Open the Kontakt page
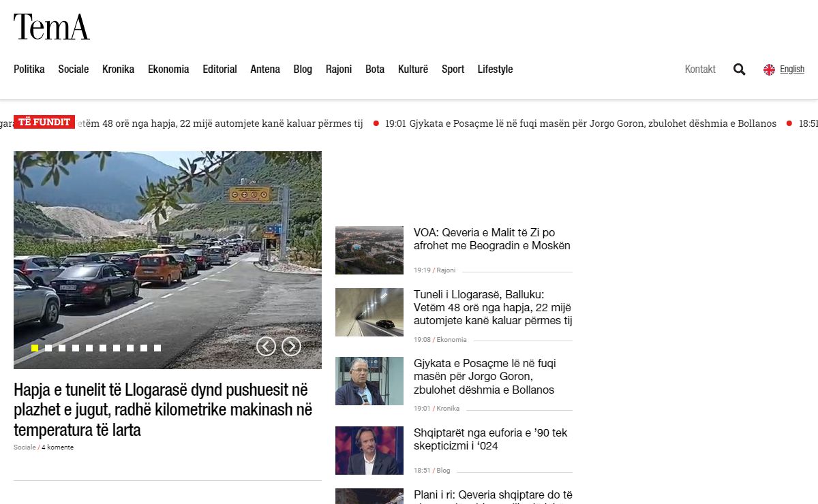Image resolution: width=818 pixels, height=504 pixels. click(x=700, y=69)
